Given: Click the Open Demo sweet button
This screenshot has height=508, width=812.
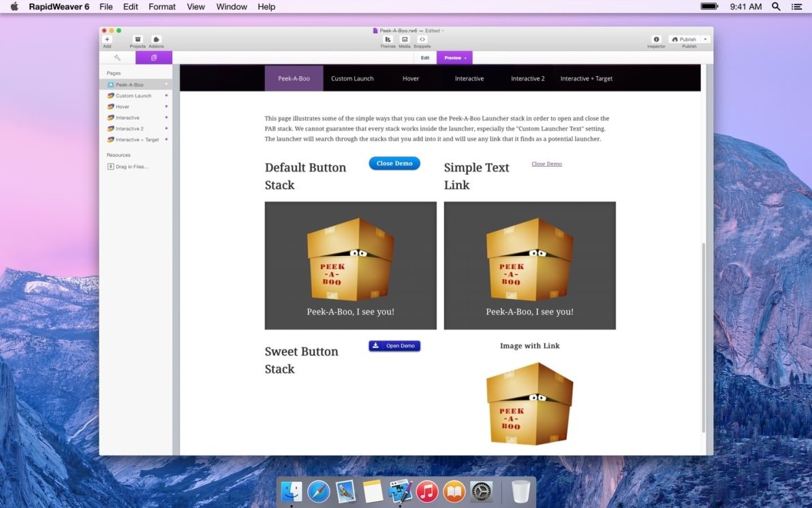Looking at the screenshot, I should click(394, 346).
